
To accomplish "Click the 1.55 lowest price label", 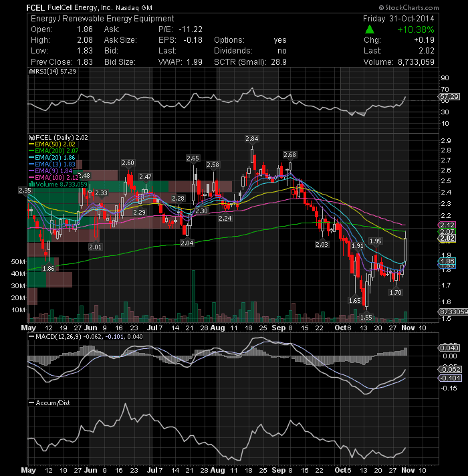I will tap(366, 318).
